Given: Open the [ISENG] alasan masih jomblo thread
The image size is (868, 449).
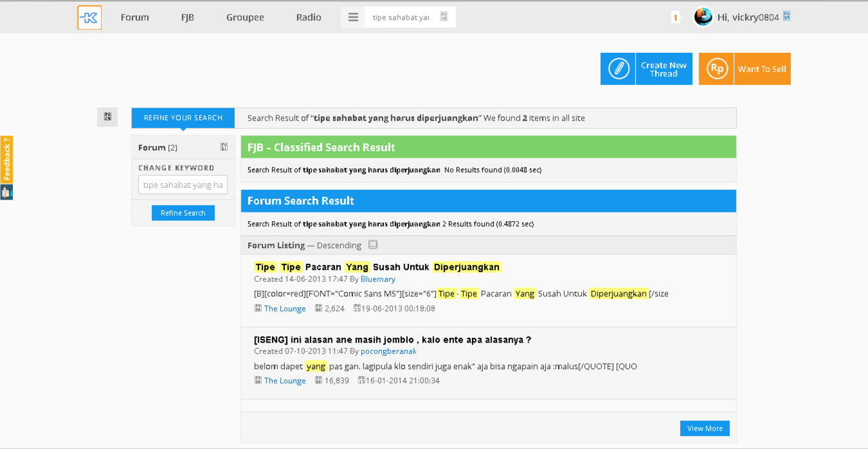Looking at the screenshot, I should coord(393,340).
